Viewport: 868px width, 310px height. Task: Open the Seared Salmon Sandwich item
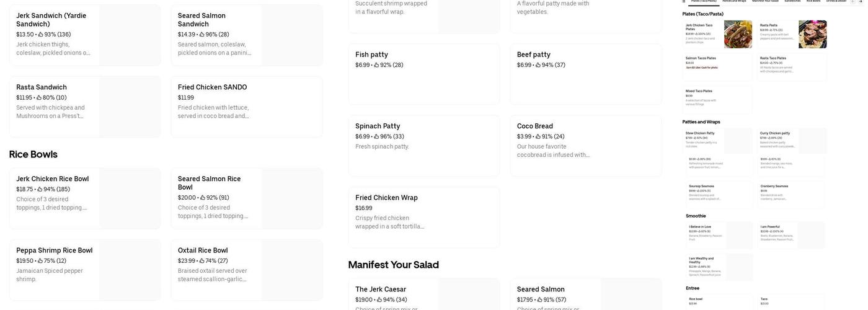246,35
